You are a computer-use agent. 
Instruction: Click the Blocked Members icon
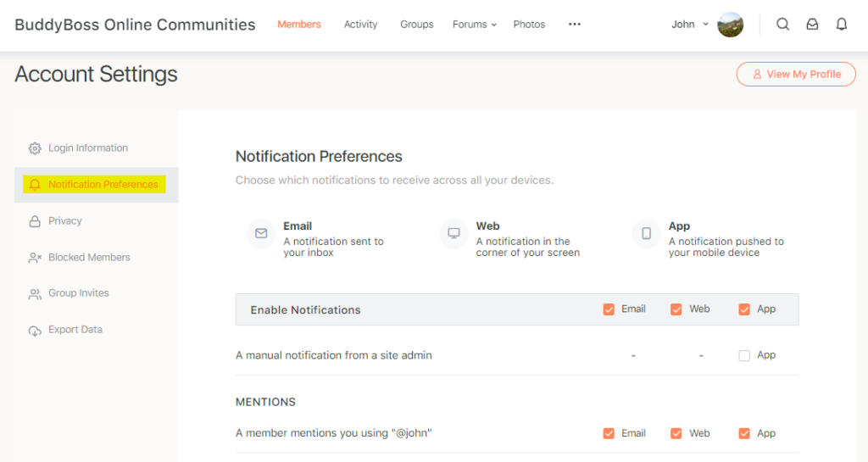tap(35, 258)
